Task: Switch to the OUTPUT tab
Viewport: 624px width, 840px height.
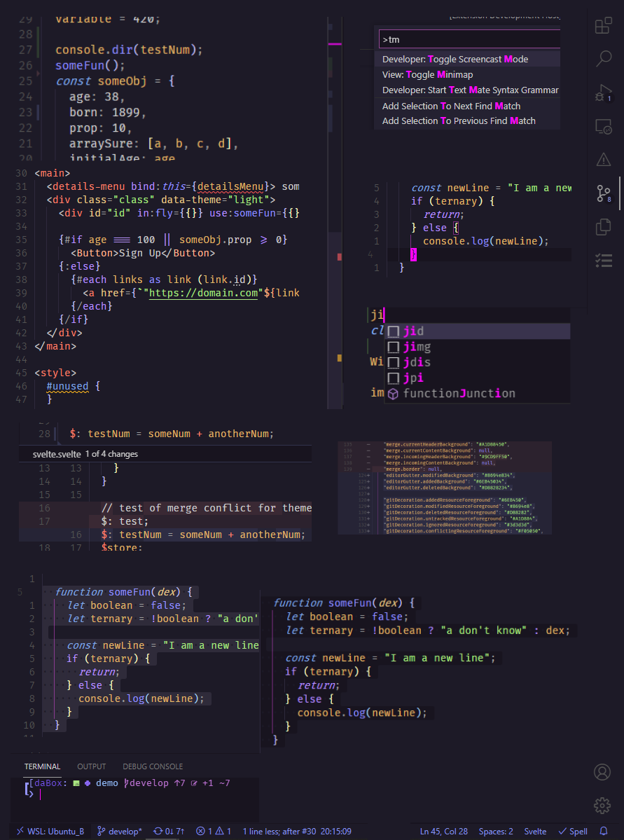Action: 92,766
